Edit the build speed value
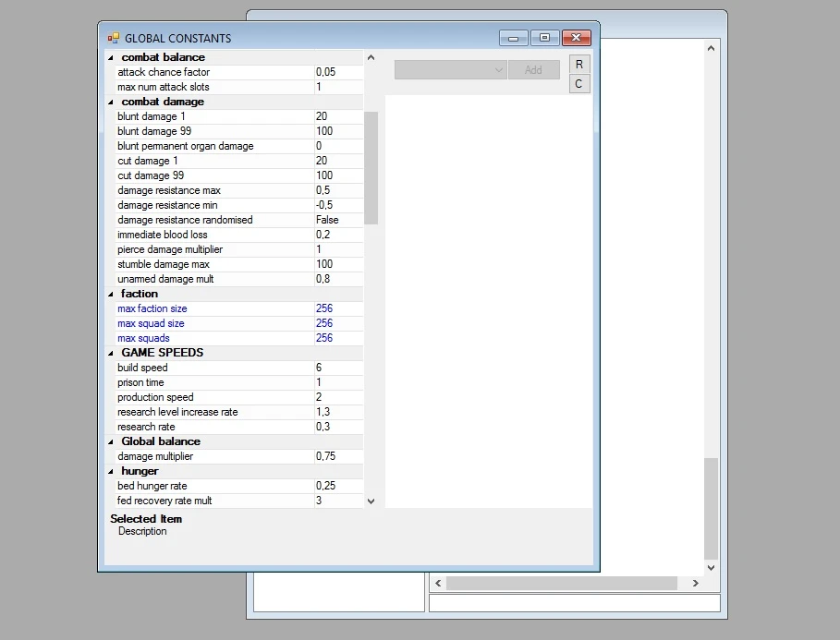The width and height of the screenshot is (840, 640). coord(337,368)
